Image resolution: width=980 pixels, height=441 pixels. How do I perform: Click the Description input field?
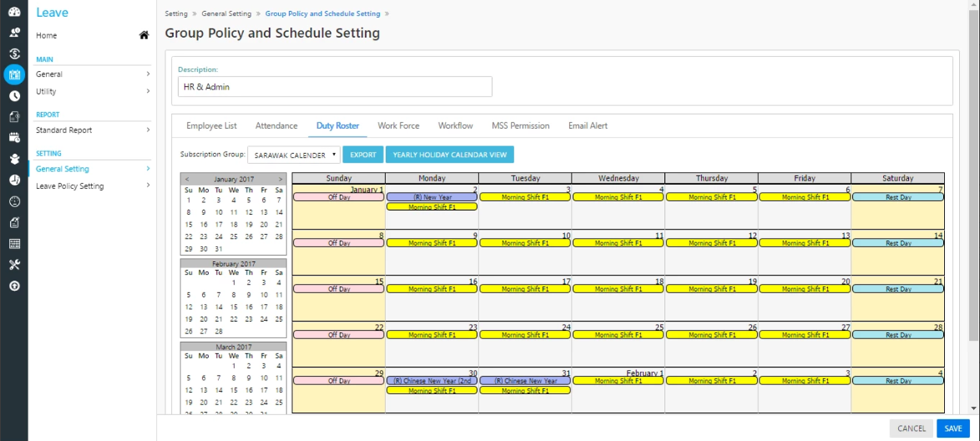coord(335,87)
